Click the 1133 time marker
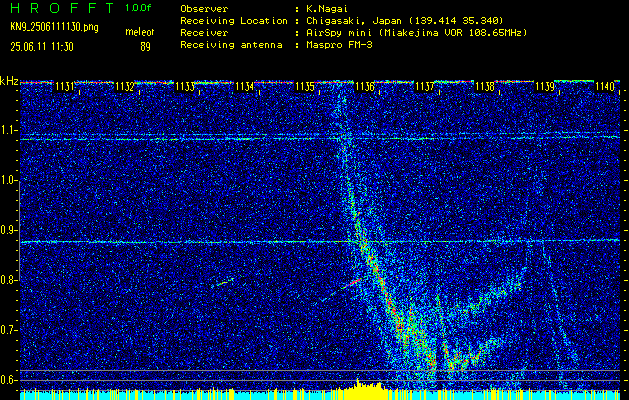 [x=185, y=87]
